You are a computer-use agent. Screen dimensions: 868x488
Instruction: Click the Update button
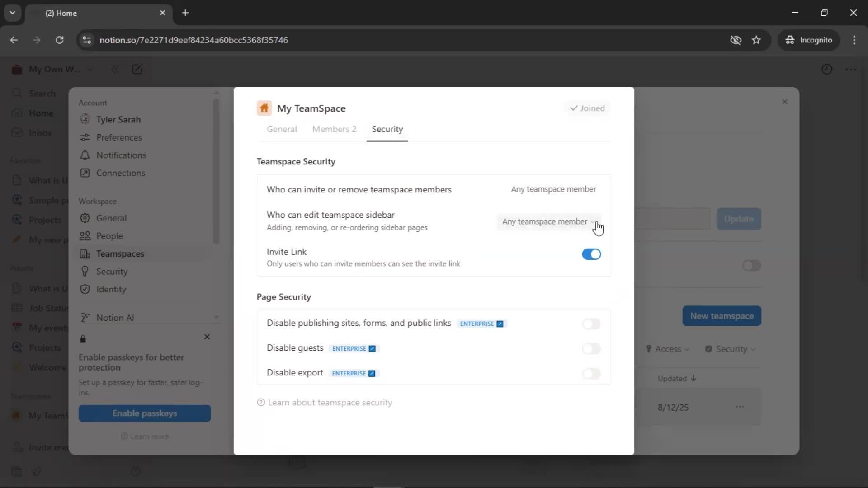[x=739, y=219]
